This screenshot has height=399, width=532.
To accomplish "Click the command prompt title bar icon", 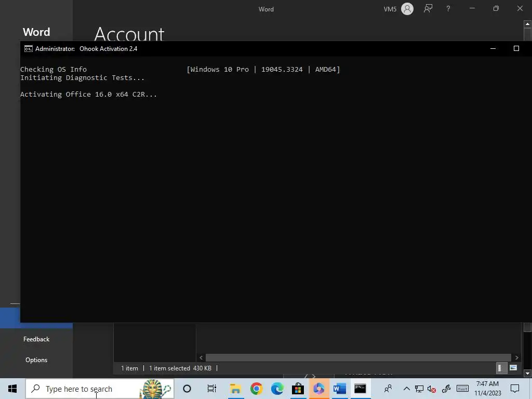I will 29,49.
